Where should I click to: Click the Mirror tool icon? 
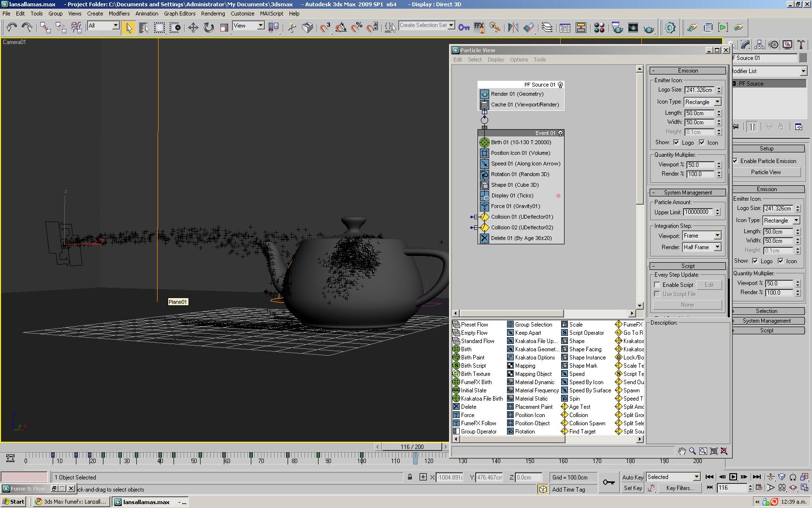click(513, 28)
